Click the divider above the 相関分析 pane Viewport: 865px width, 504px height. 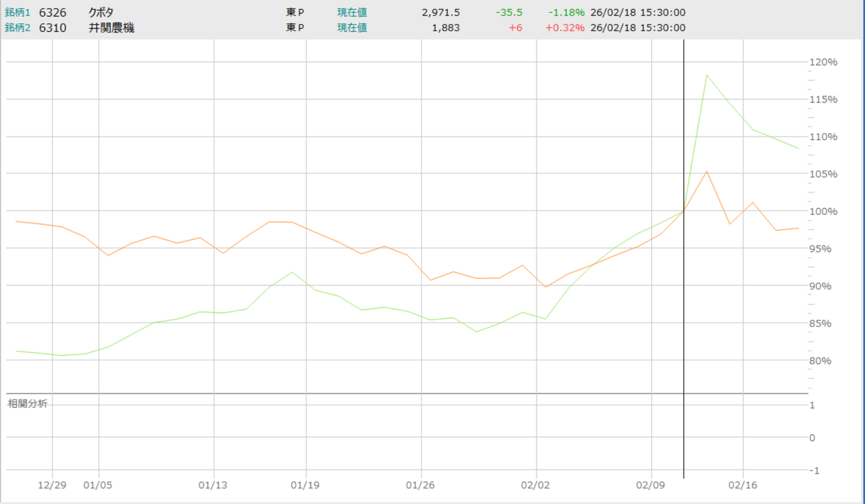(x=405, y=393)
